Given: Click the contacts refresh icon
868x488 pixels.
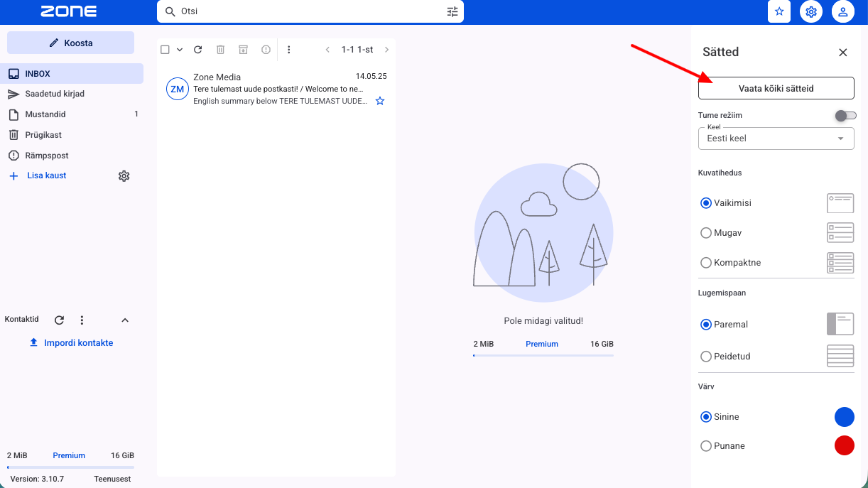Looking at the screenshot, I should 60,320.
